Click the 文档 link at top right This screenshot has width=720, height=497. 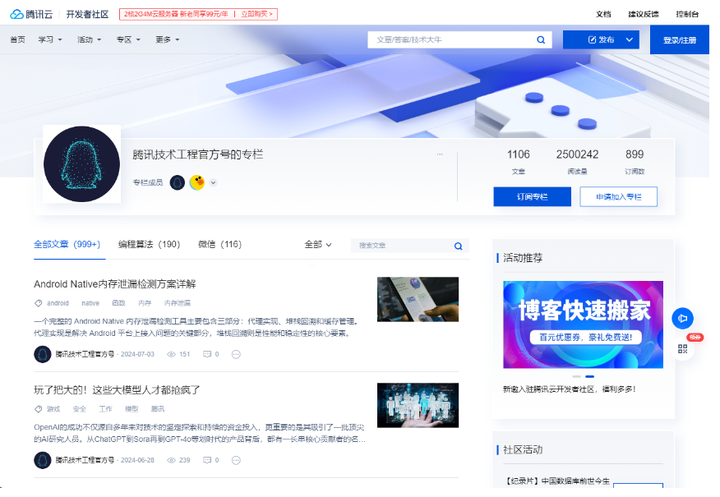pyautogui.click(x=603, y=14)
